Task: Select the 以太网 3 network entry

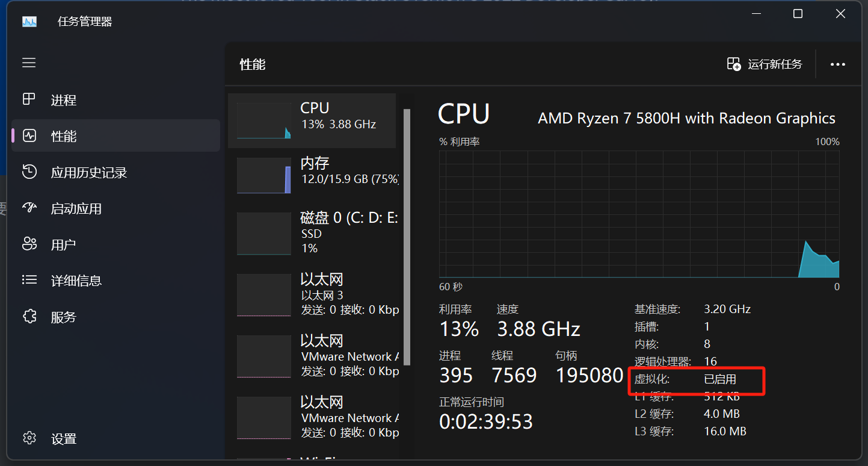Action: (312, 295)
